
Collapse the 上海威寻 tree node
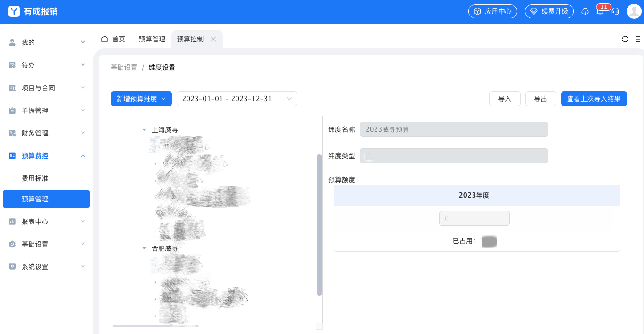point(144,130)
